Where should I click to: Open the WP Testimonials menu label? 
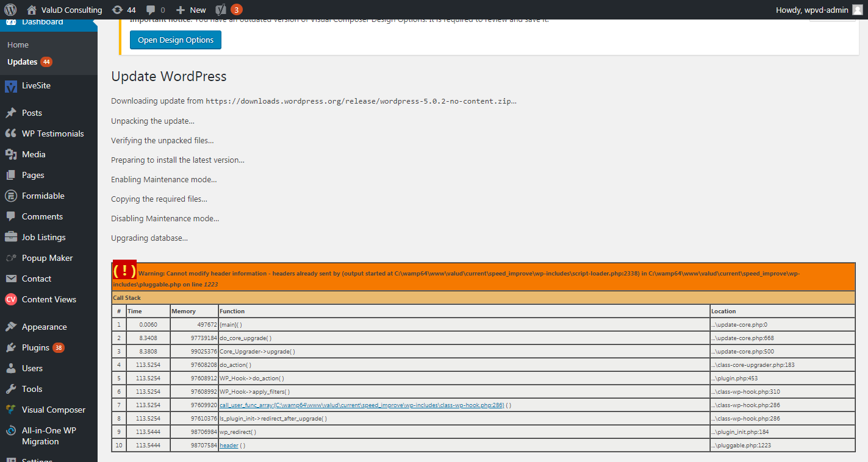coord(53,133)
